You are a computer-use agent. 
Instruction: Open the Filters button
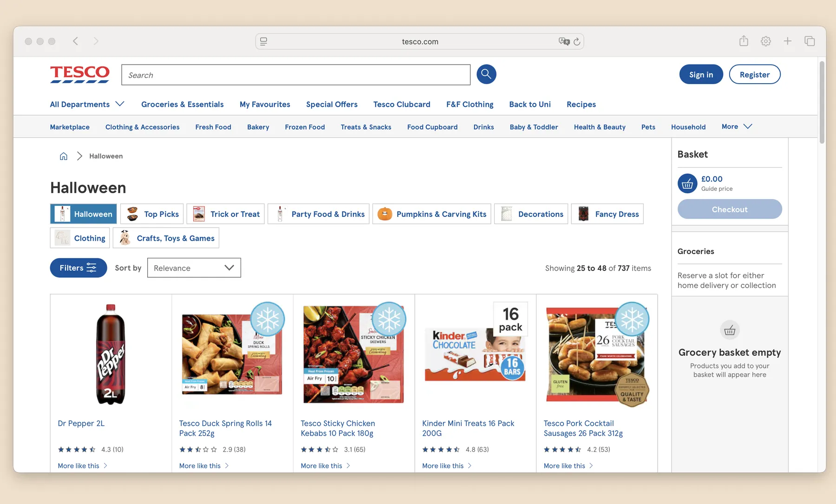78,268
